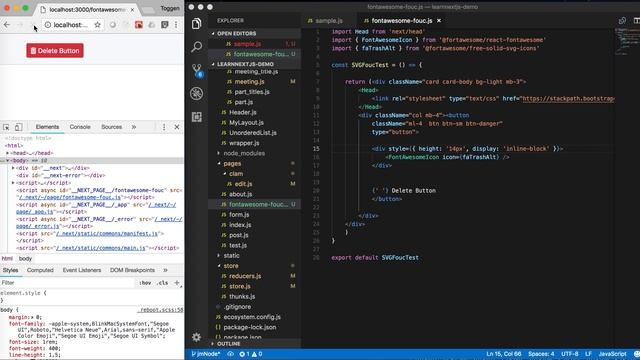Click the red extension icon in Chrome toolbar
This screenshot has width=640, height=360.
click(x=139, y=25)
